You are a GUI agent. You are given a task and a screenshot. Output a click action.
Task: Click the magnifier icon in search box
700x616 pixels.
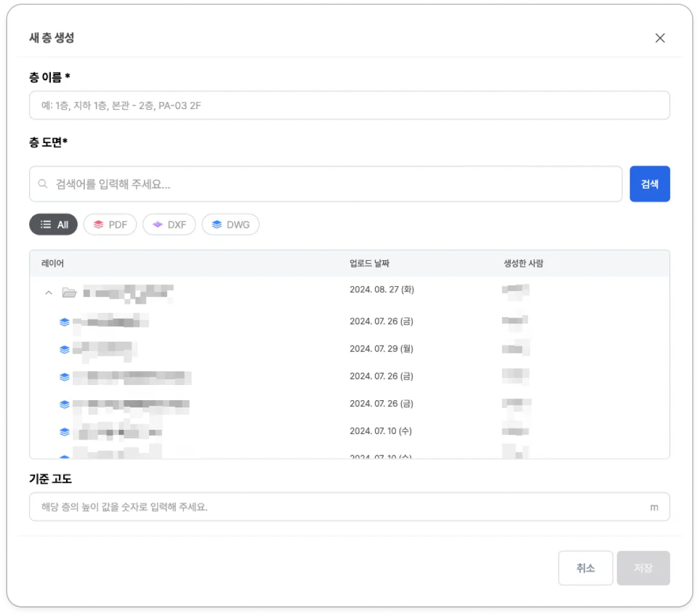coord(43,184)
